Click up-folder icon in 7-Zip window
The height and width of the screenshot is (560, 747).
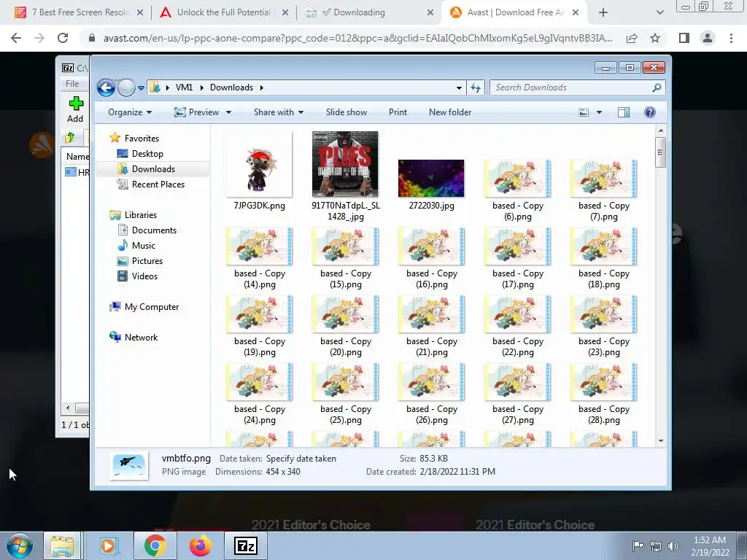click(70, 138)
